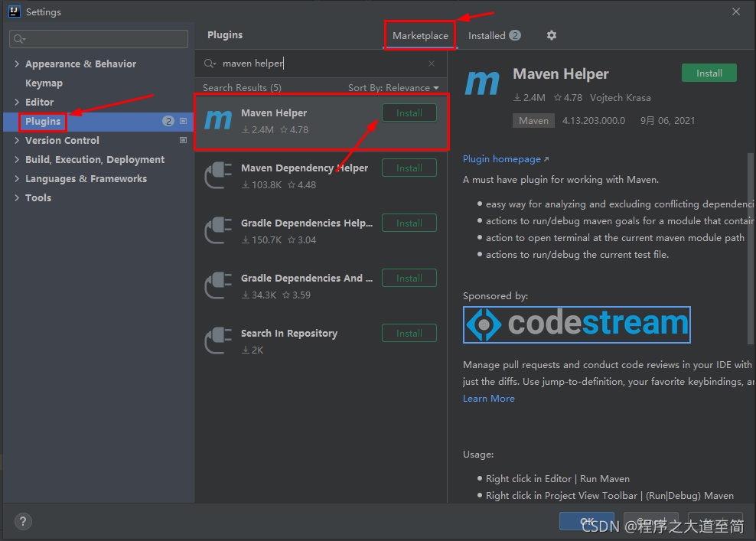The height and width of the screenshot is (541, 756).
Task: Switch to the Installed tab
Action: point(494,36)
